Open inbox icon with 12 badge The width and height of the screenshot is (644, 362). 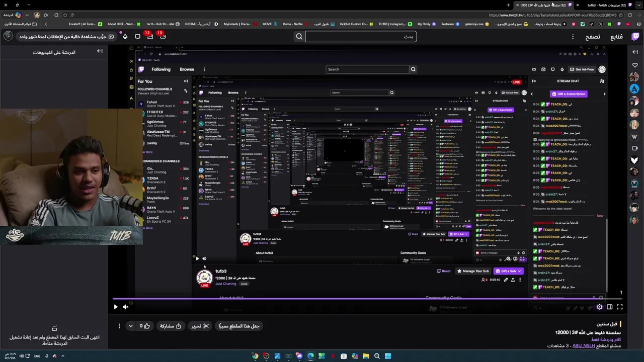click(x=149, y=36)
